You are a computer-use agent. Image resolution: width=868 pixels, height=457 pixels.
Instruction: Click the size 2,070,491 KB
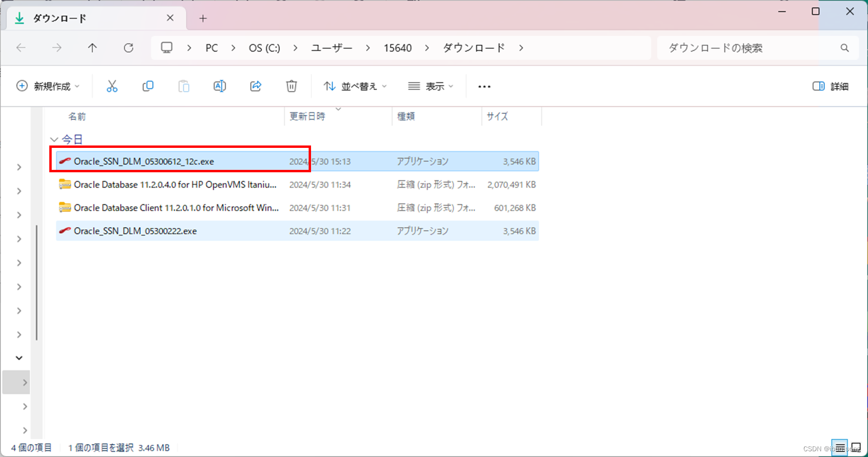pos(512,184)
